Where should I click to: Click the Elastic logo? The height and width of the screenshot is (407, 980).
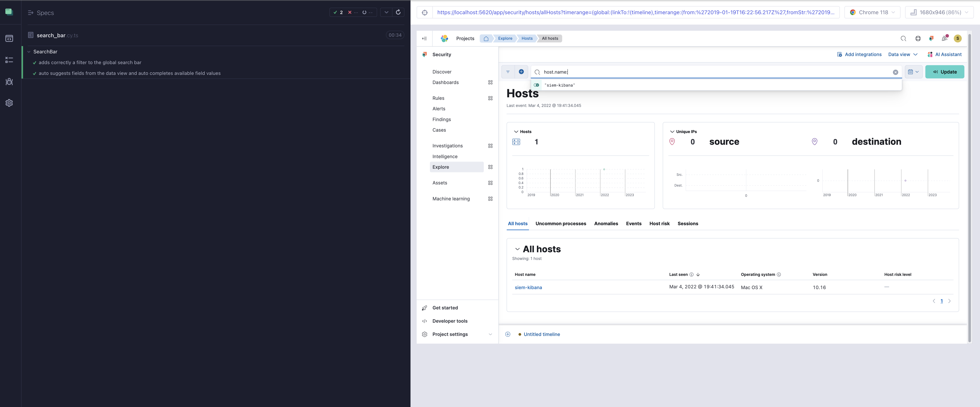[444, 38]
